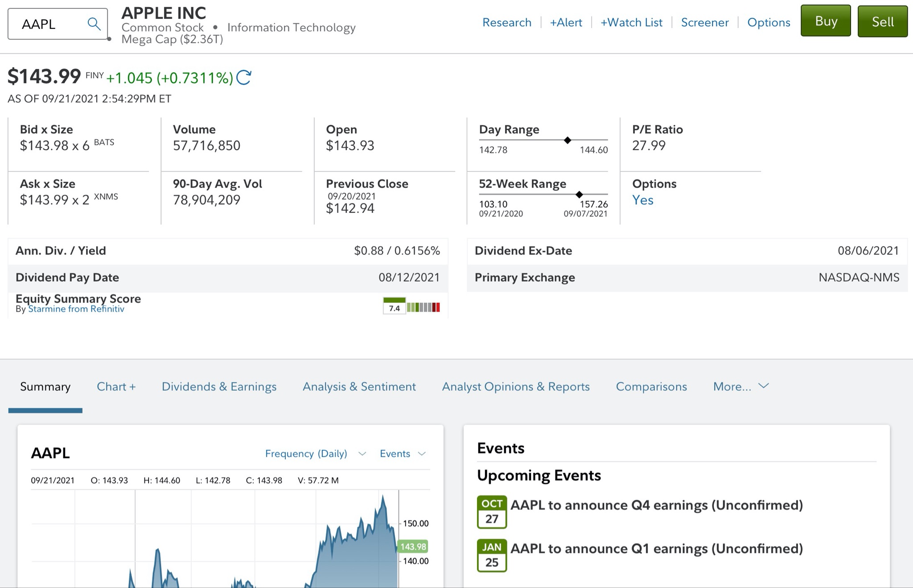Click the JAN 25 earnings calendar icon
Image resolution: width=913 pixels, height=588 pixels.
(x=492, y=555)
